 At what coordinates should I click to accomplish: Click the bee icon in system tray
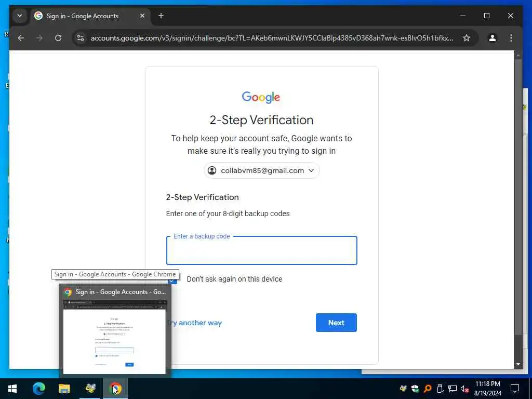pos(403,389)
